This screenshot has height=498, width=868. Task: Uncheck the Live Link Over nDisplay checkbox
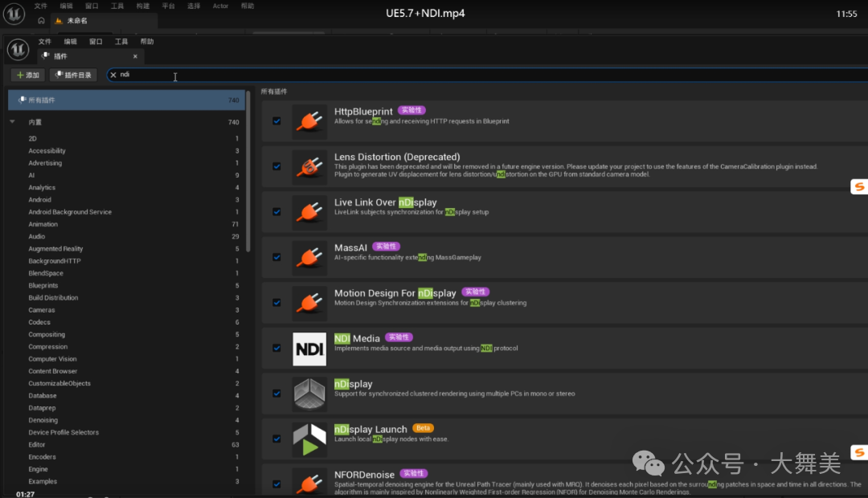[x=276, y=212]
